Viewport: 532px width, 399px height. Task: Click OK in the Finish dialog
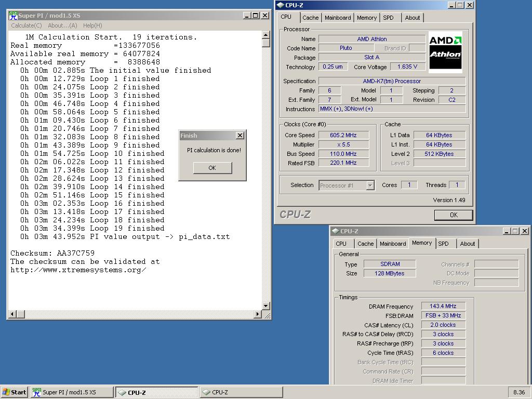212,168
